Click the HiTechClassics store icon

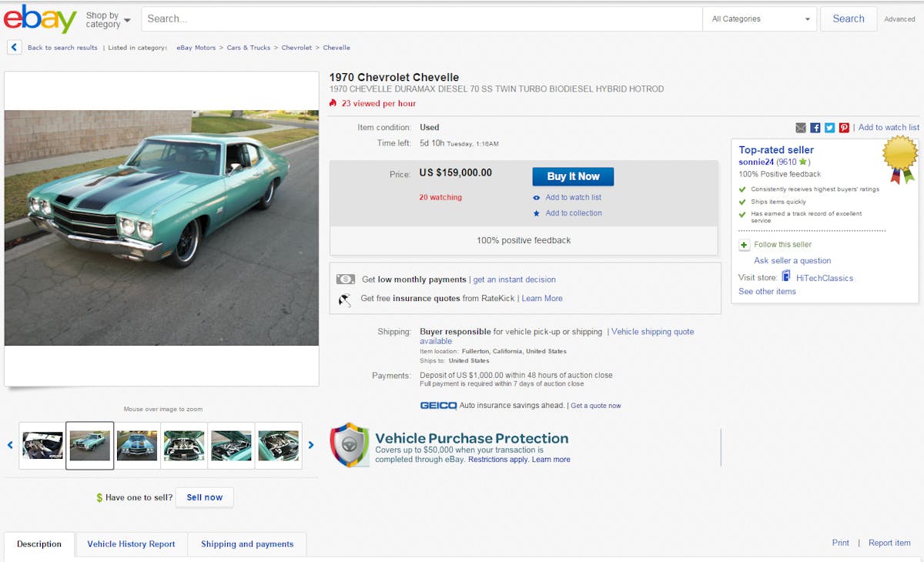click(x=786, y=276)
